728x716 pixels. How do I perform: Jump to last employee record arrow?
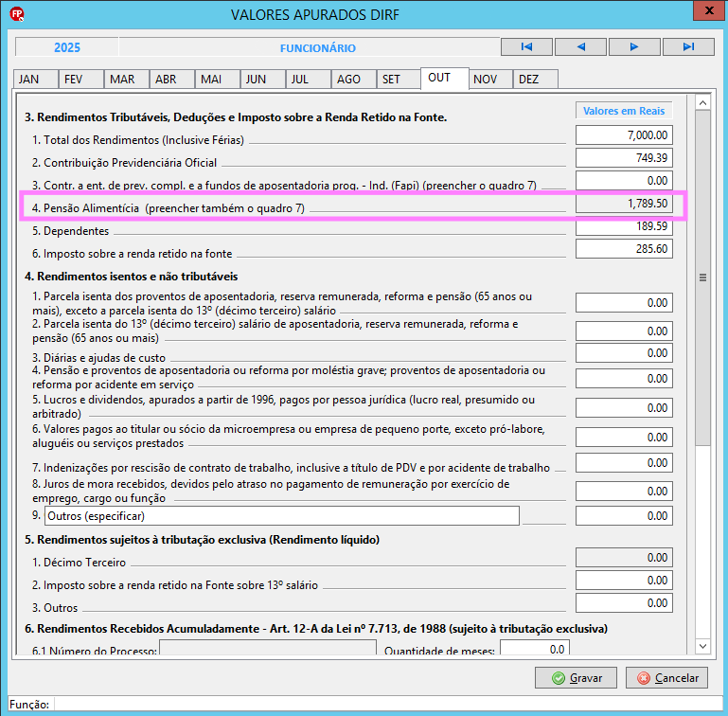click(688, 47)
